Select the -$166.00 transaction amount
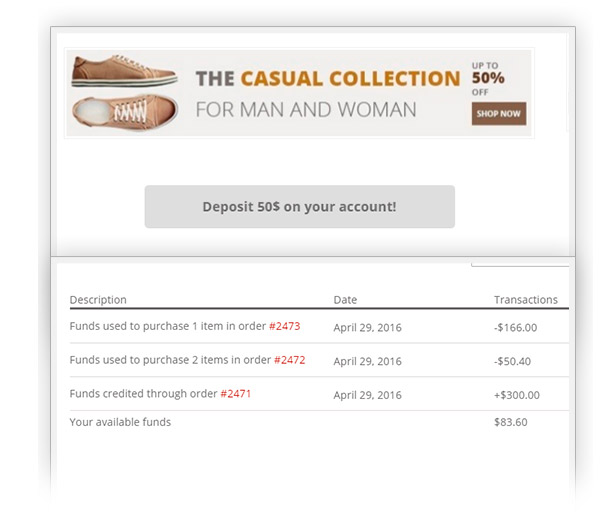 click(x=515, y=327)
